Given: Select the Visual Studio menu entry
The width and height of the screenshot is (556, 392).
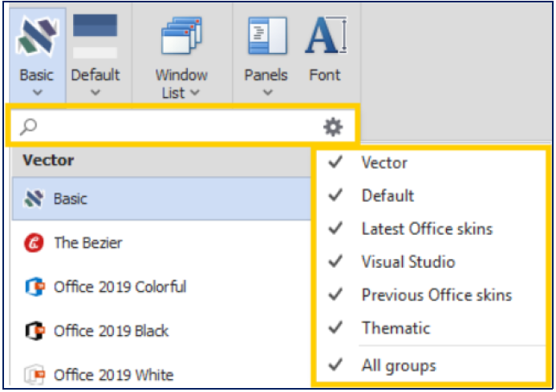Looking at the screenshot, I should (x=408, y=262).
